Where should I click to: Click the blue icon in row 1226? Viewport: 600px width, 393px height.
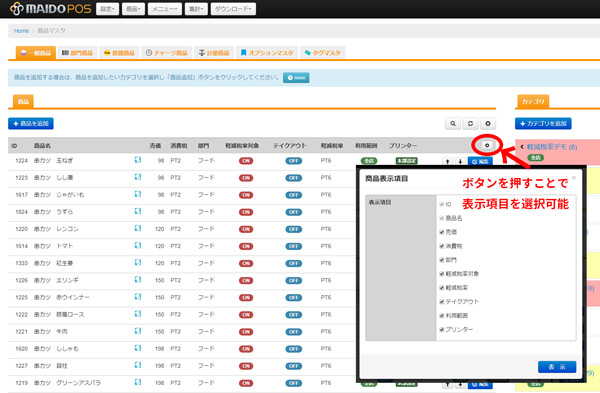point(138,280)
